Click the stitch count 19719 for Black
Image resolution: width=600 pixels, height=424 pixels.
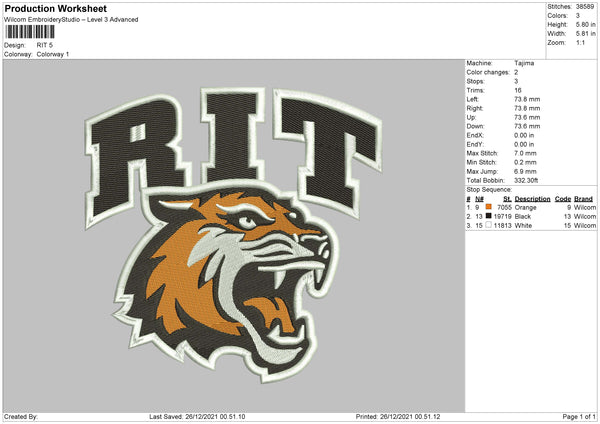[x=502, y=217]
